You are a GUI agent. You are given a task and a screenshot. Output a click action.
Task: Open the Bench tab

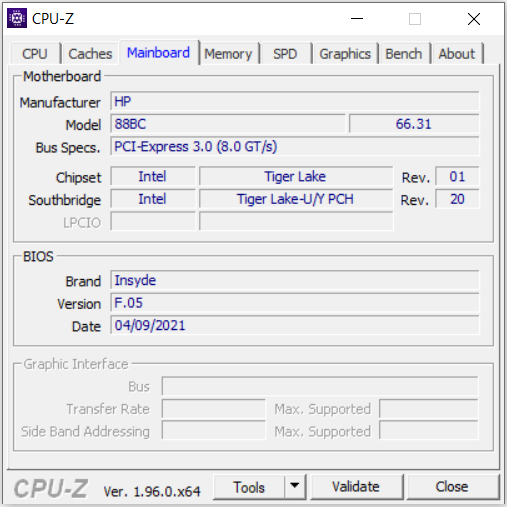(404, 54)
